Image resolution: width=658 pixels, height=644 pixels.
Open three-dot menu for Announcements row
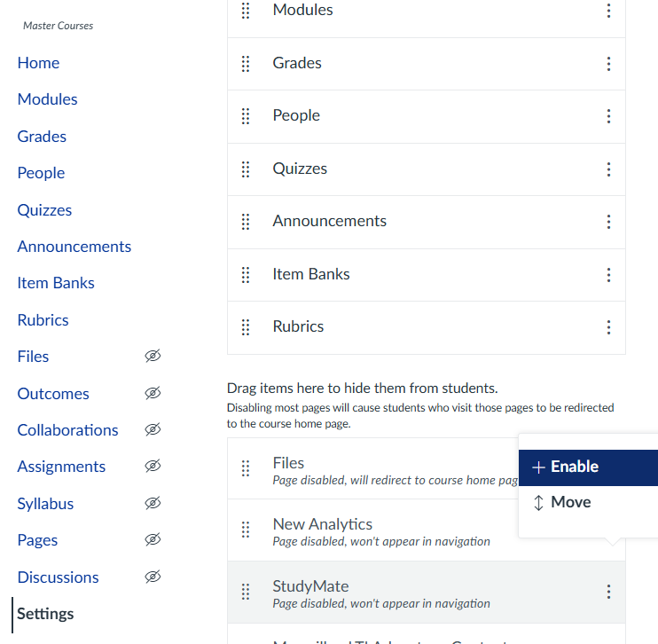(x=608, y=222)
